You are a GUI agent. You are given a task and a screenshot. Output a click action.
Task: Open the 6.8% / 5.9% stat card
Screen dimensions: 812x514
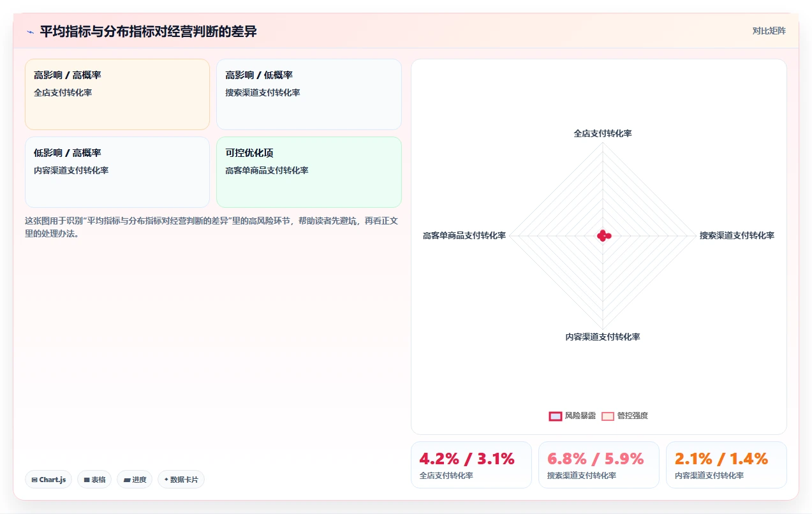pos(599,465)
